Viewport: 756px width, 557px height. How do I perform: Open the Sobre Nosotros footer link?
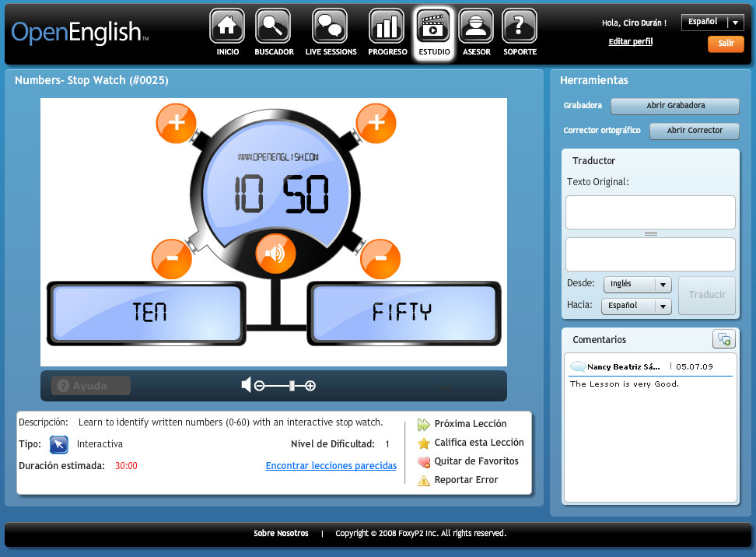pyautogui.click(x=281, y=534)
